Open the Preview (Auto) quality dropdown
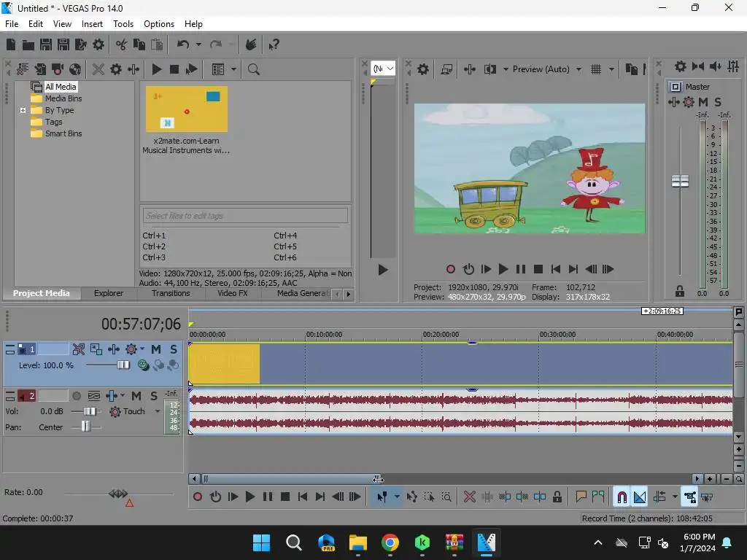The height and width of the screenshot is (560, 747). 578,69
